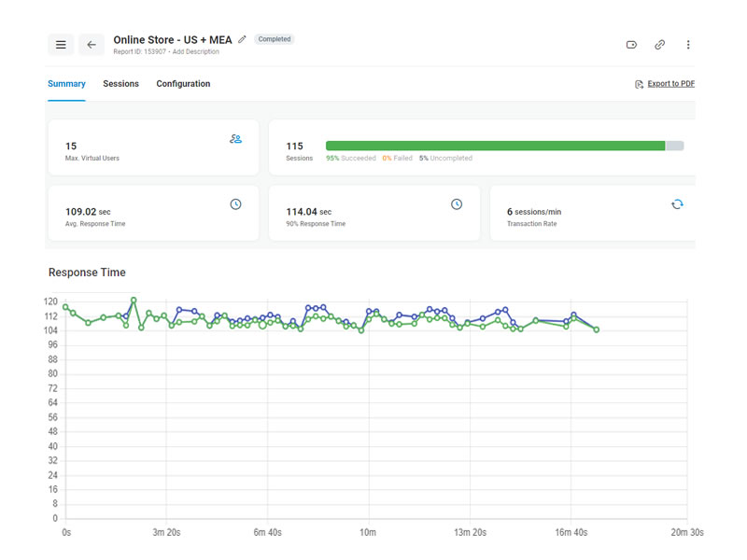Click the clock icon on 90% Response Time
The width and height of the screenshot is (747, 560).
[457, 203]
